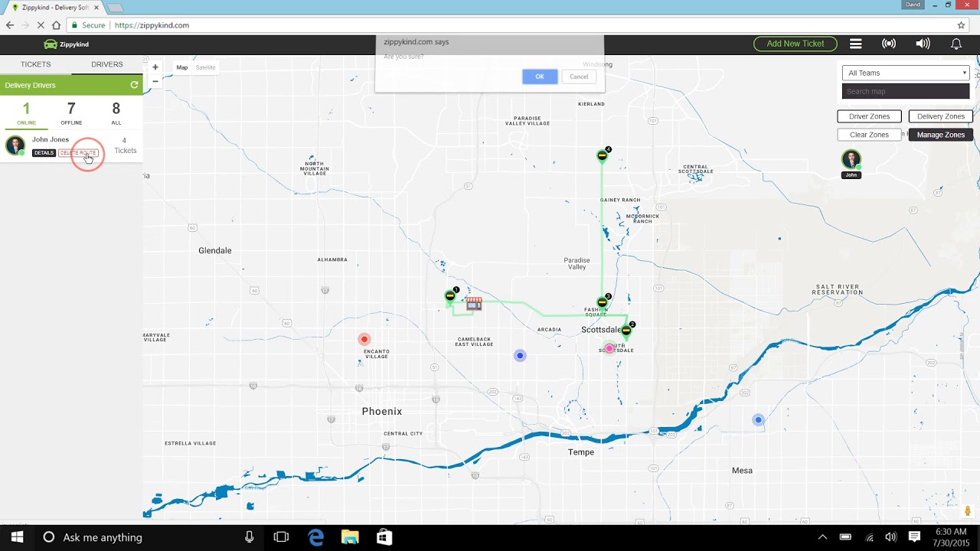
Task: Go to the browser home page
Action: 56,25
